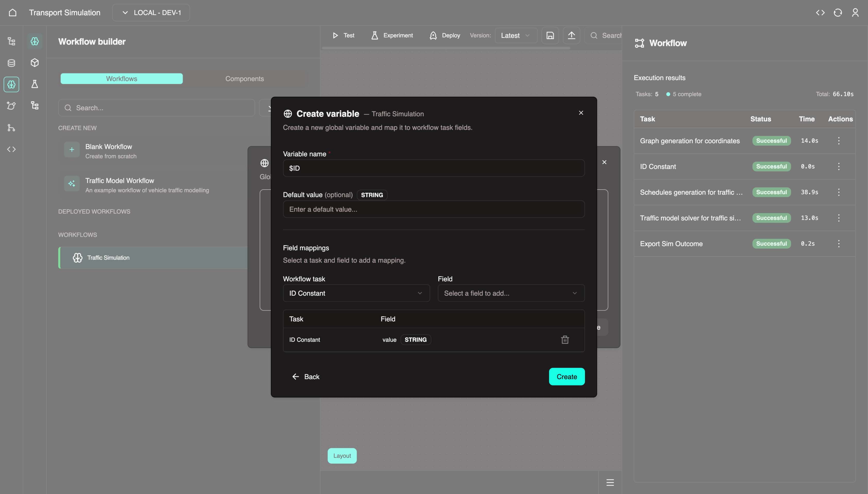Open the cube components icon in secondary sidebar
Image resolution: width=868 pixels, height=494 pixels.
[35, 63]
